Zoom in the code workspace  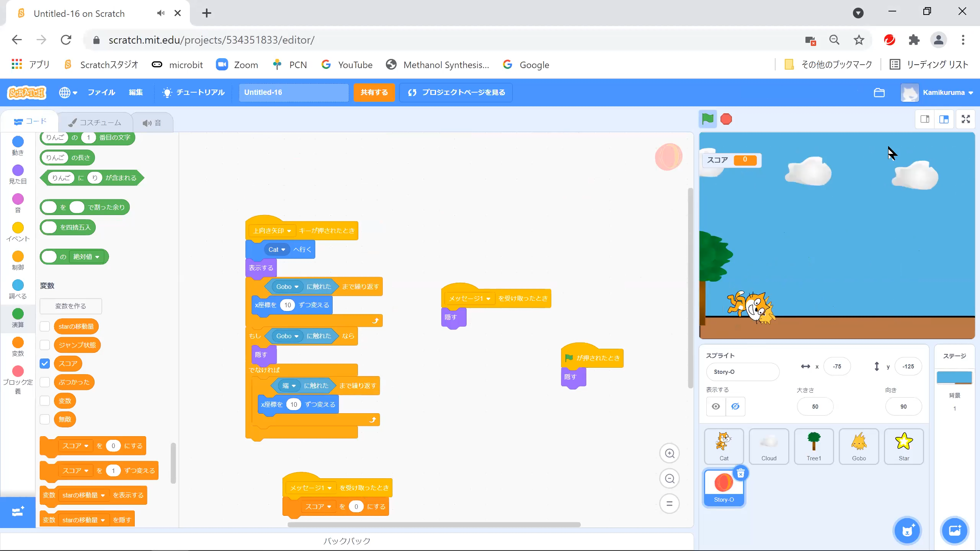(670, 453)
